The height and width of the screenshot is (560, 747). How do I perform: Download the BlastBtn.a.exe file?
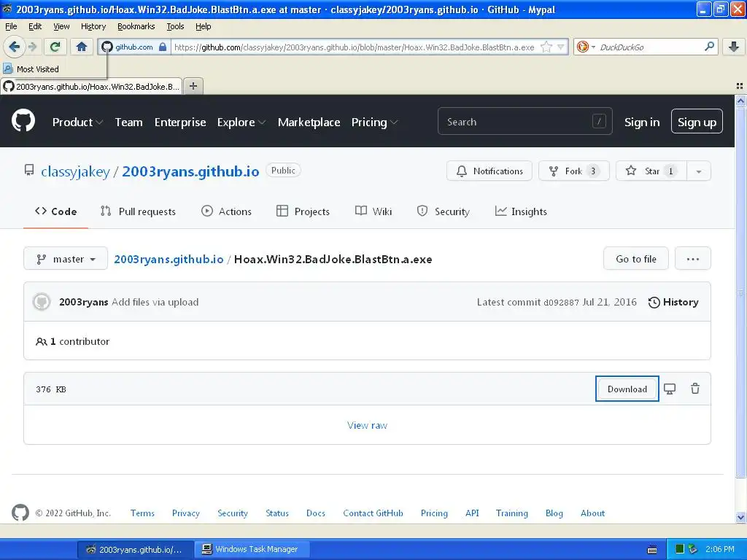pyautogui.click(x=627, y=389)
